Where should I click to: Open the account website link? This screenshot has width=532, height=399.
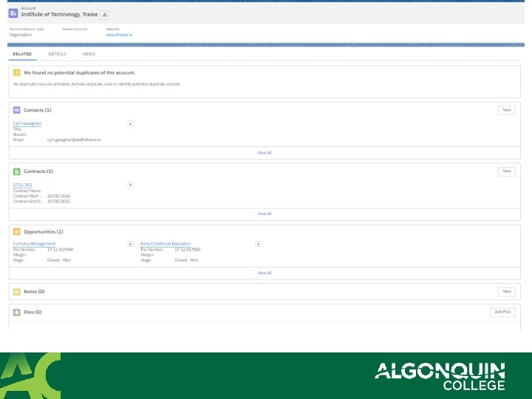pos(119,35)
